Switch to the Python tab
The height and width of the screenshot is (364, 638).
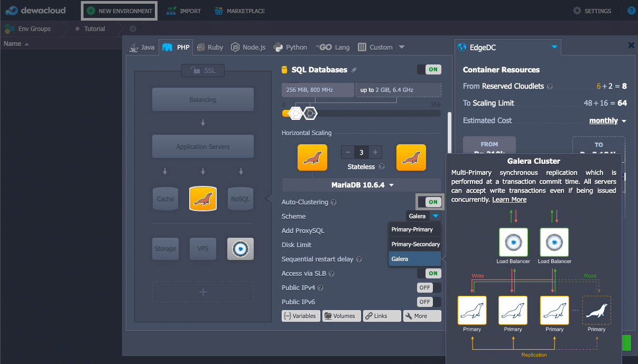290,47
